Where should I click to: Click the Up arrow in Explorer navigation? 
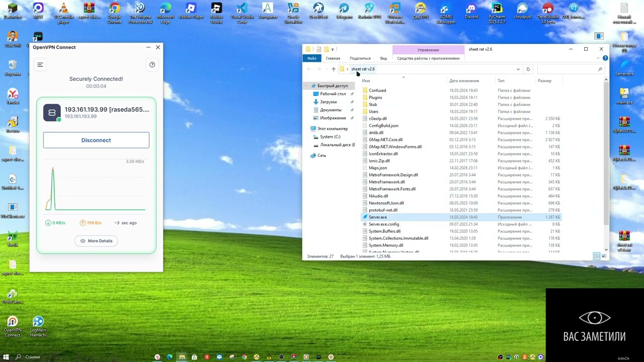click(x=333, y=69)
